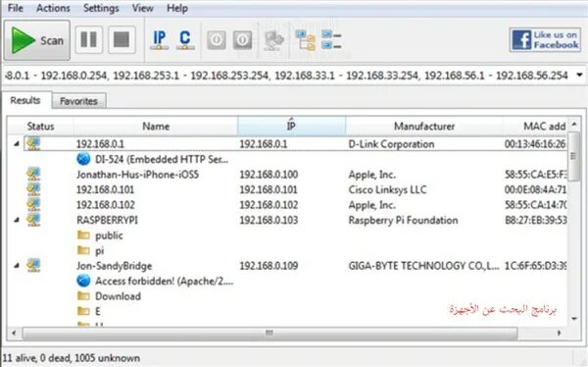Sort by Name column header
Screen dimensions: 588x367
point(156,127)
